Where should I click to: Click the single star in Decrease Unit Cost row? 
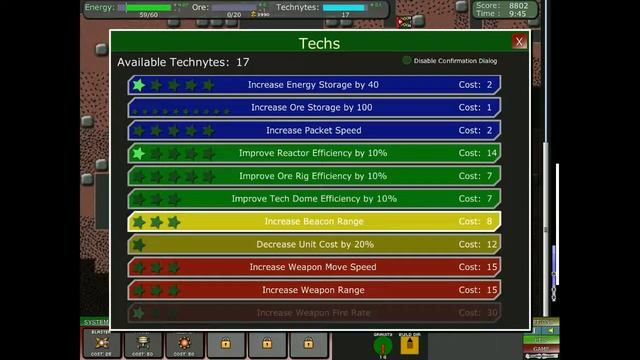tap(139, 244)
